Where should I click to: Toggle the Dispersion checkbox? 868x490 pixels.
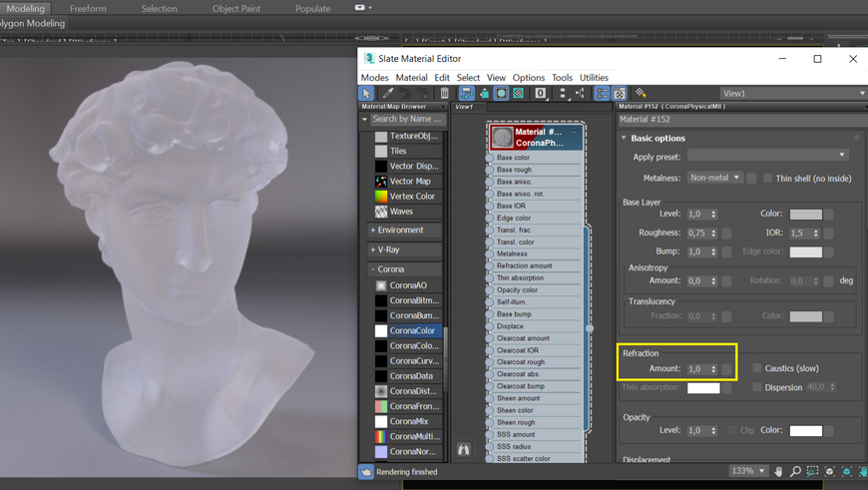[x=757, y=387]
